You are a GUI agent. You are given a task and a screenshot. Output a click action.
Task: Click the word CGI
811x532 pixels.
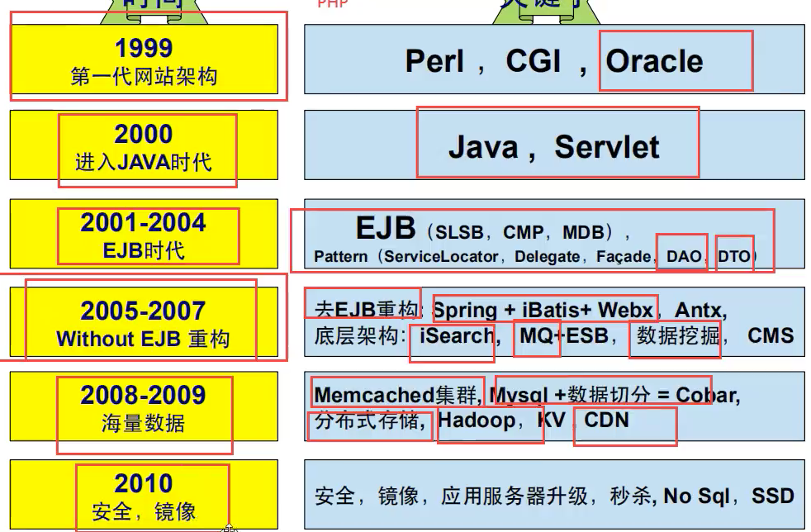click(x=533, y=61)
